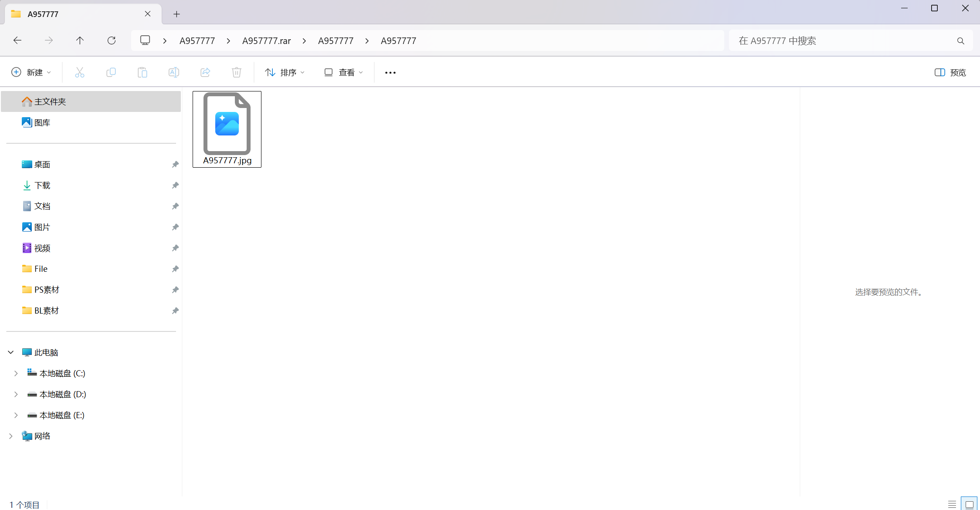Click the Copy icon in toolbar
This screenshot has height=510, width=980.
(x=111, y=72)
